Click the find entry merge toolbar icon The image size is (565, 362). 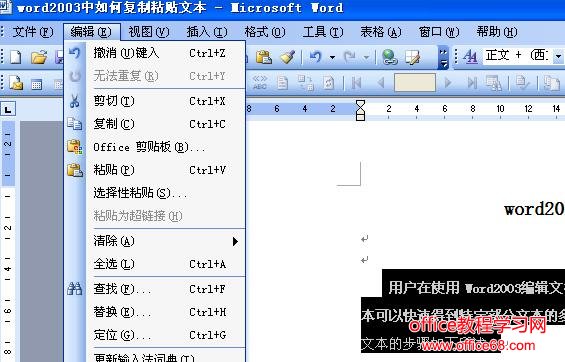click(x=493, y=83)
